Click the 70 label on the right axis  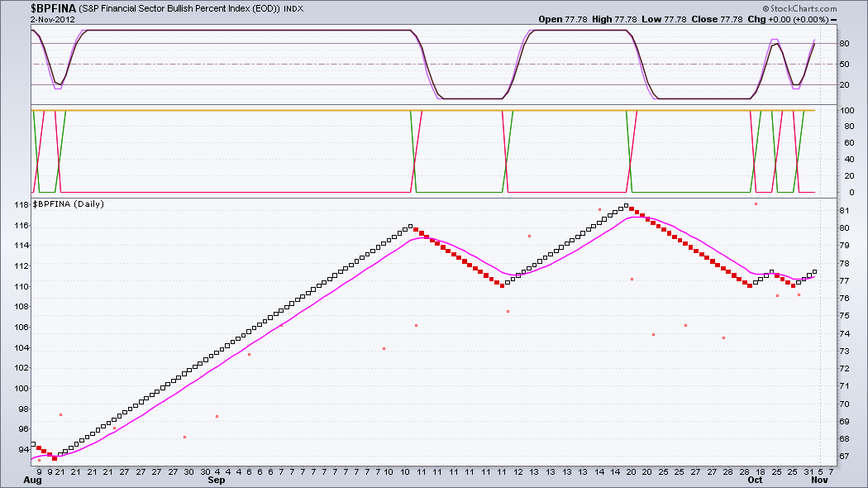point(844,404)
